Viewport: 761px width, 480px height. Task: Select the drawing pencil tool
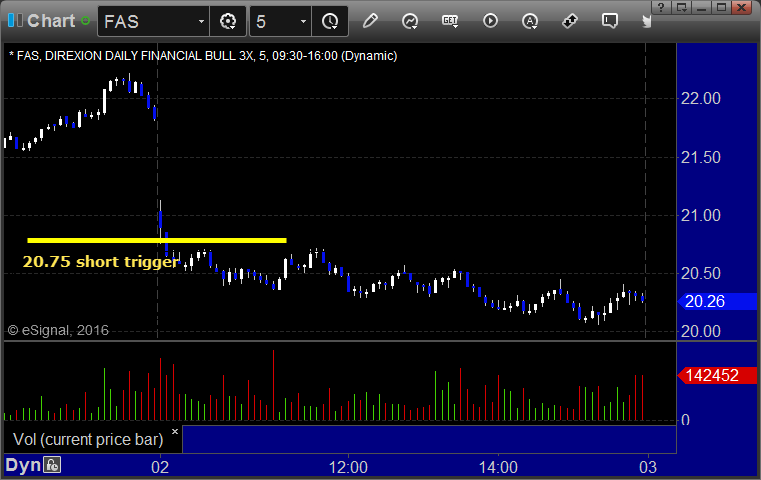(370, 21)
